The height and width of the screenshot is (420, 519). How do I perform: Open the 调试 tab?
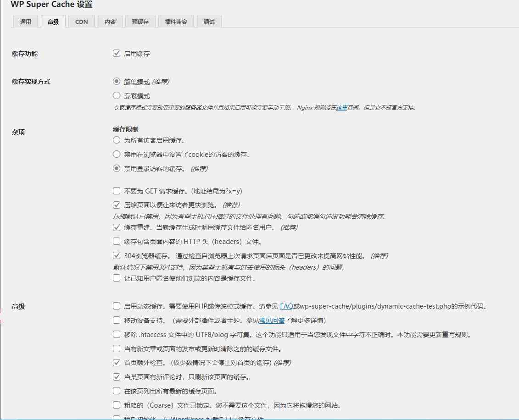(x=209, y=22)
